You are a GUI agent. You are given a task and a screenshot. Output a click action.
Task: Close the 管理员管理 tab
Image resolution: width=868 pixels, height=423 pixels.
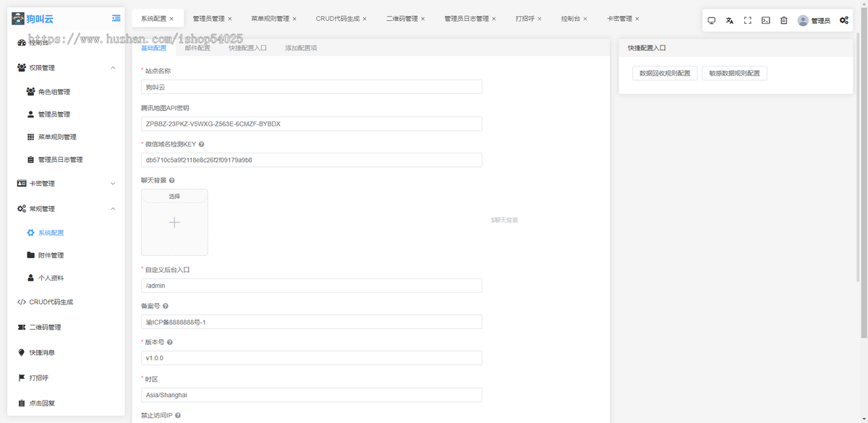point(230,19)
